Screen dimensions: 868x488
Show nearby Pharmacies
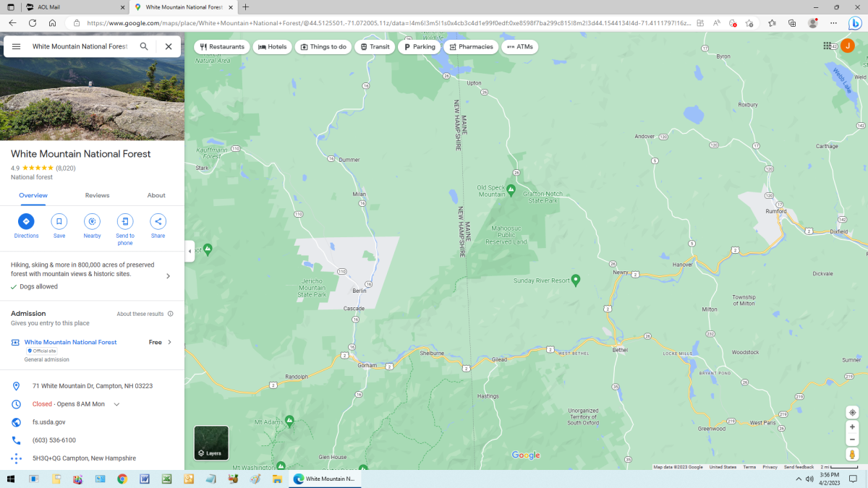[x=471, y=47]
